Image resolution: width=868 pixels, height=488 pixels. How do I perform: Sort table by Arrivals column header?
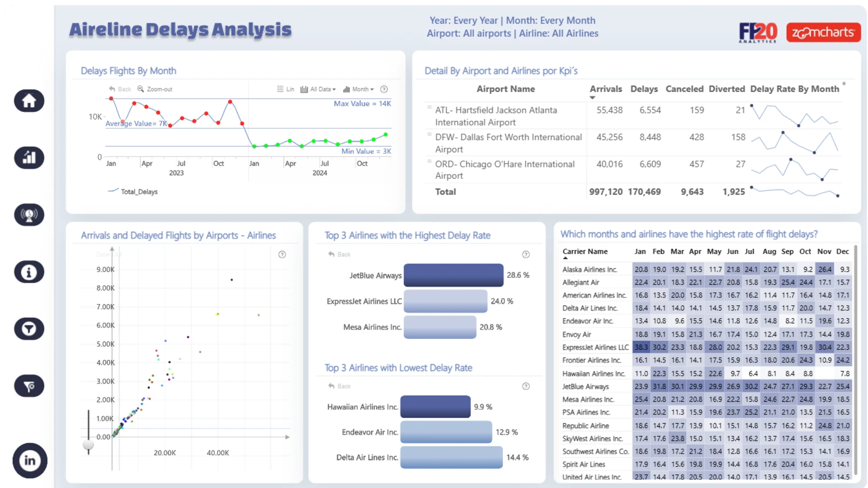tap(605, 89)
